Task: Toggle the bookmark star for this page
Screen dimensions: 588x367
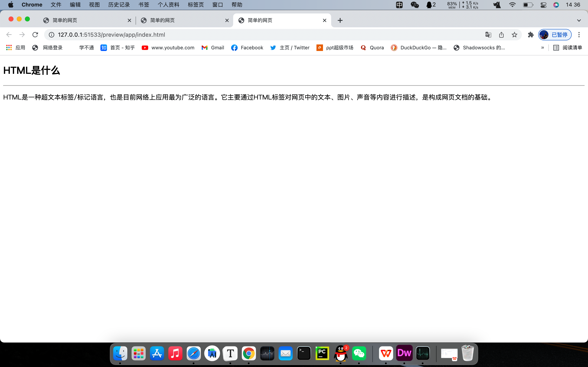Action: coord(514,34)
